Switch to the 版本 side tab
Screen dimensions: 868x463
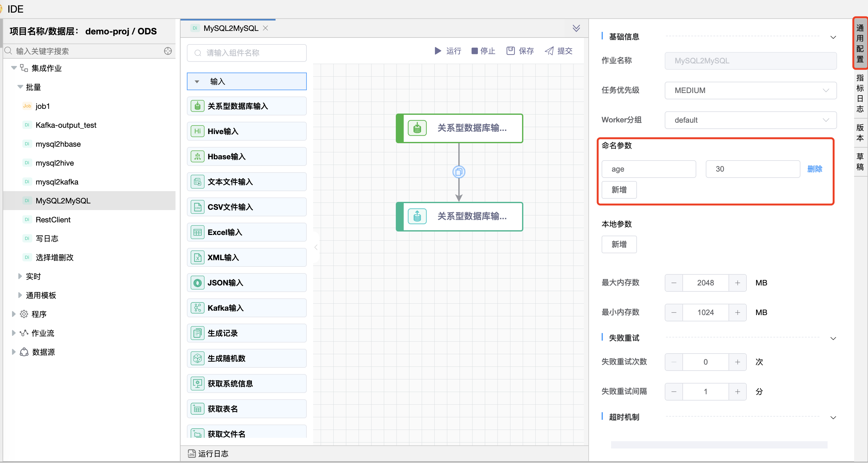[x=860, y=133]
